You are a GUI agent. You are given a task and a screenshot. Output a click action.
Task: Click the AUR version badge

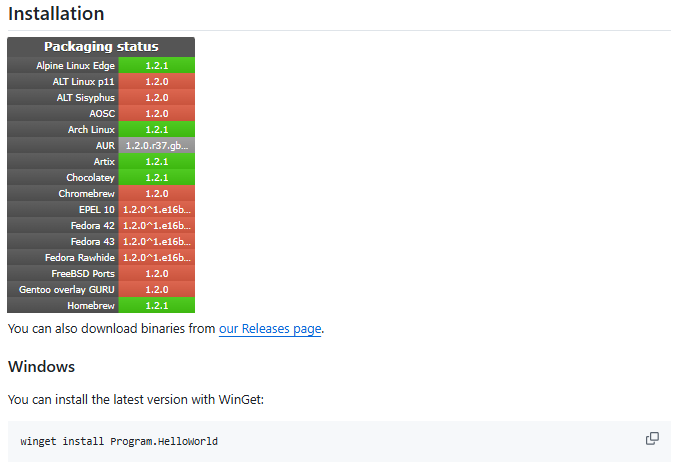click(156, 145)
